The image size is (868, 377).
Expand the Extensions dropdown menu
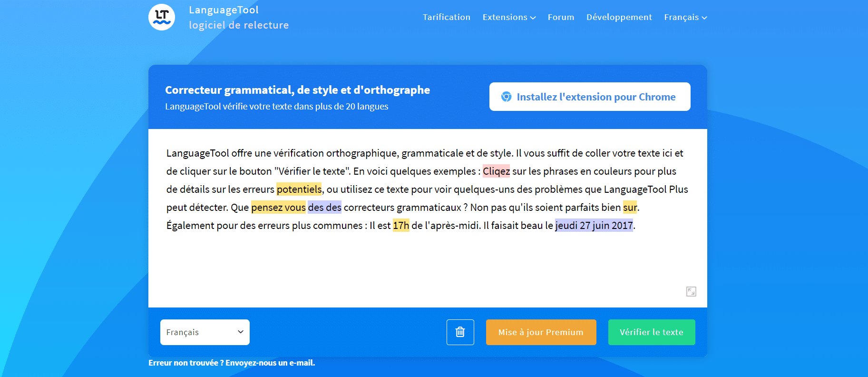[x=509, y=17]
